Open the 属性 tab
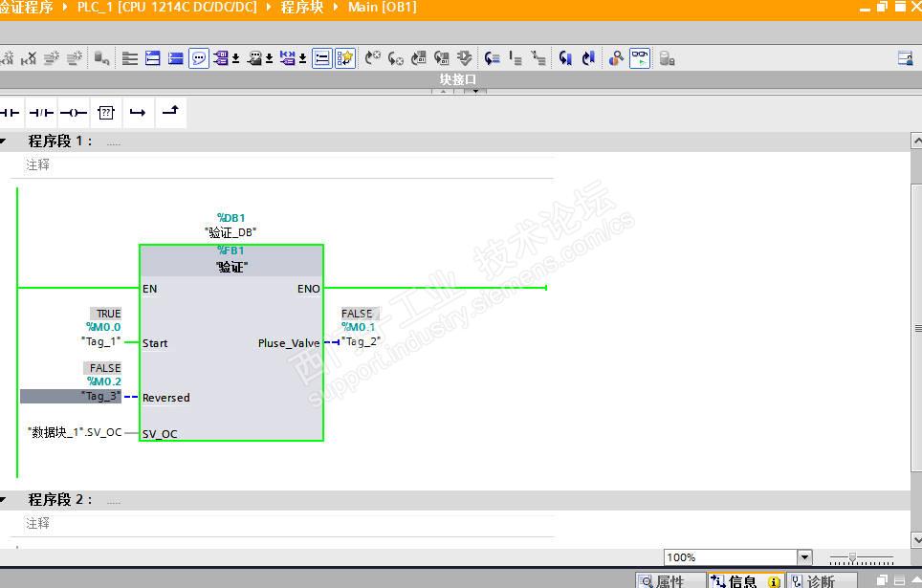The image size is (922, 588). [x=670, y=581]
